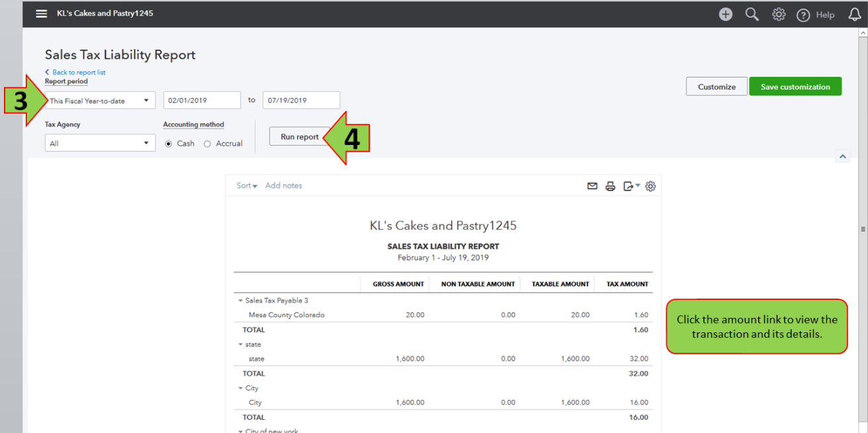Collapse the City group
Viewport: 868px width, 433px height.
coord(240,388)
